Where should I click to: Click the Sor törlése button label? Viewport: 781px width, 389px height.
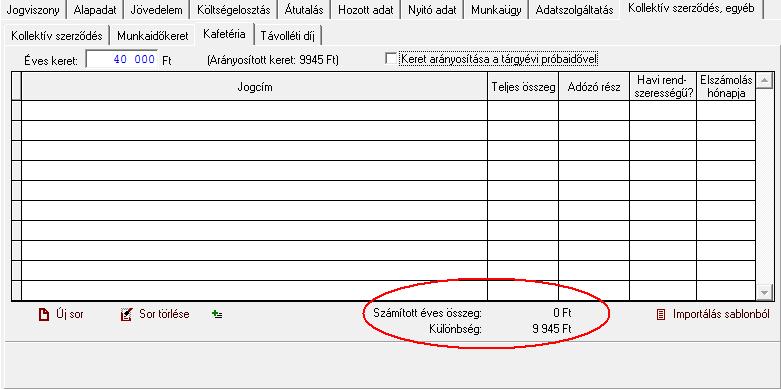click(x=164, y=314)
